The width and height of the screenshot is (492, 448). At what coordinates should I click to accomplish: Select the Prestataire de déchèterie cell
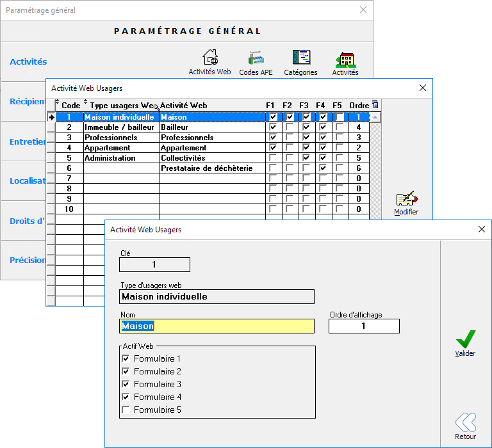tap(213, 168)
